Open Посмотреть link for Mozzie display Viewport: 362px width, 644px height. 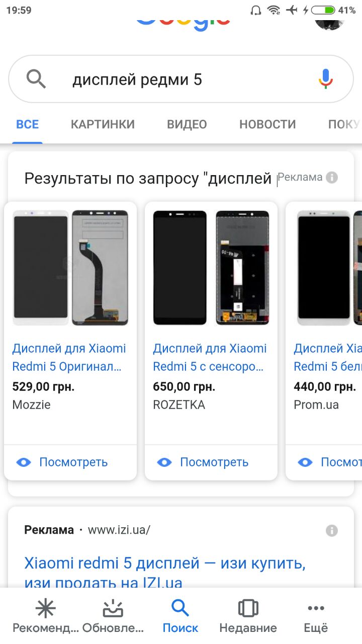pos(73,462)
